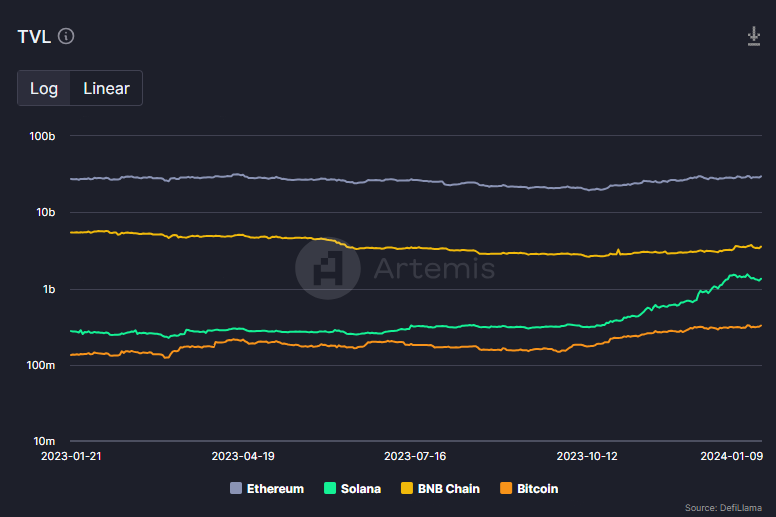
Task: Click the 2023-01-21 date label
Action: [71, 456]
